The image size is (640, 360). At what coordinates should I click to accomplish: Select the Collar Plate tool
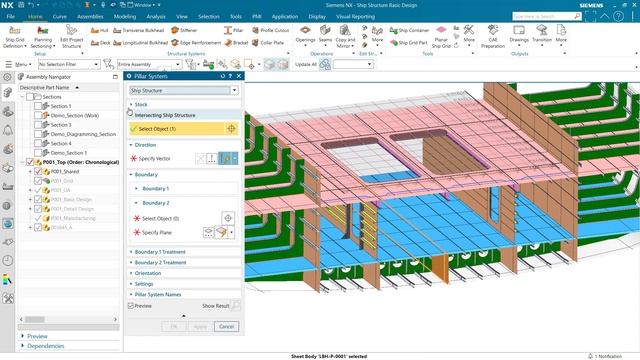tap(268, 42)
